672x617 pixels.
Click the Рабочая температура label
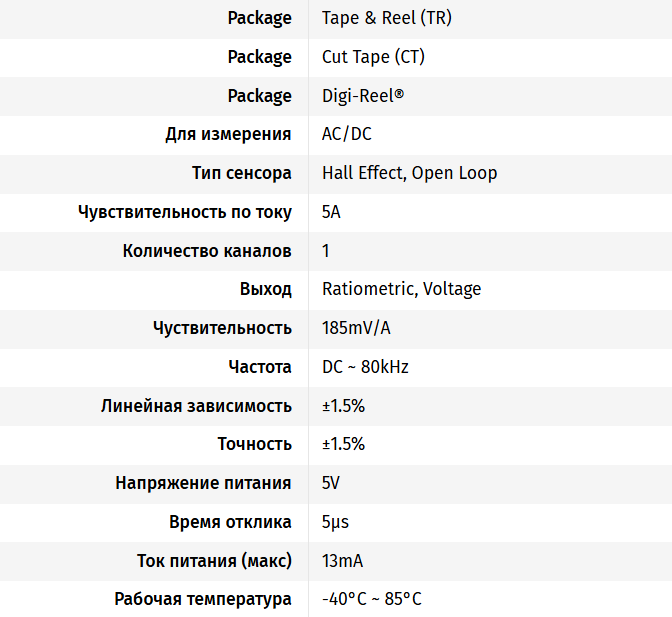[x=203, y=599]
